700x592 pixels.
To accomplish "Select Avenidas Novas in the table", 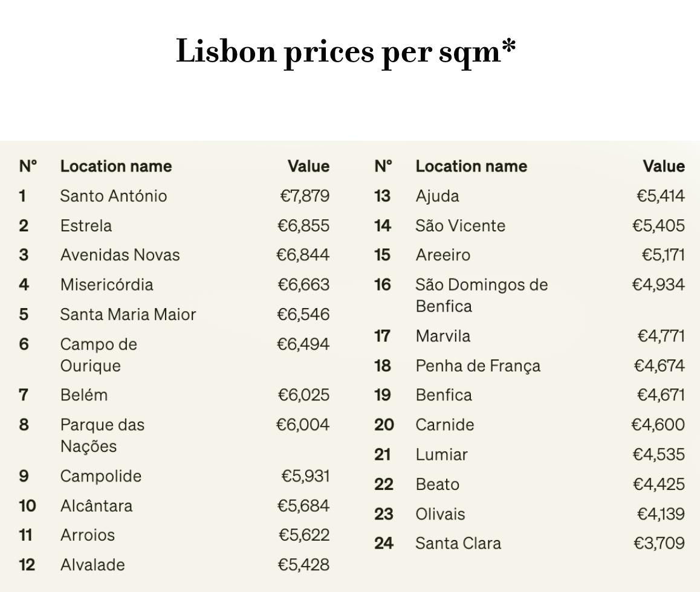I will coord(120,255).
